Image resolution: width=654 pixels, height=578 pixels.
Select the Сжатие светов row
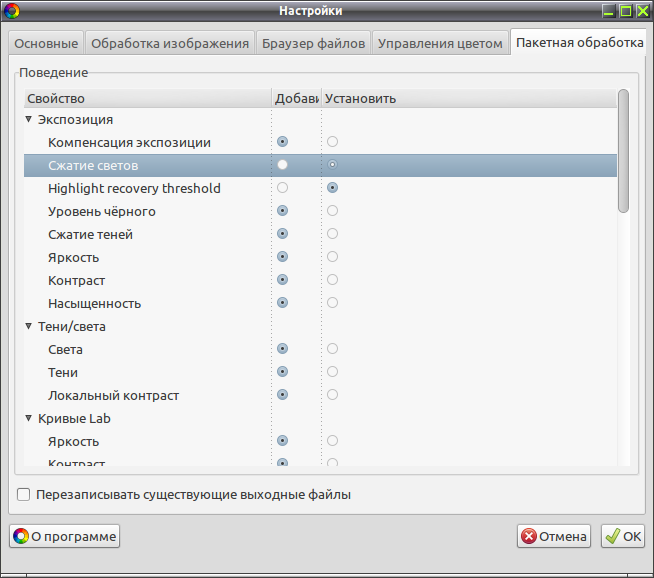point(320,165)
